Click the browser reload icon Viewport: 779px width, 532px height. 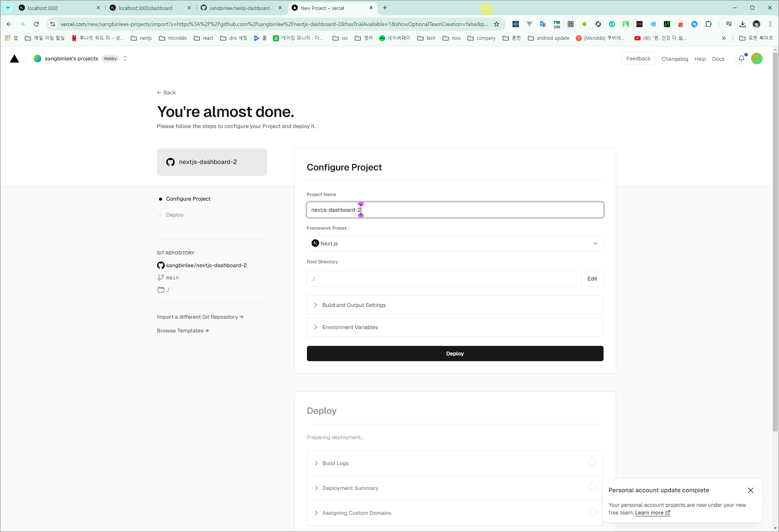36,24
